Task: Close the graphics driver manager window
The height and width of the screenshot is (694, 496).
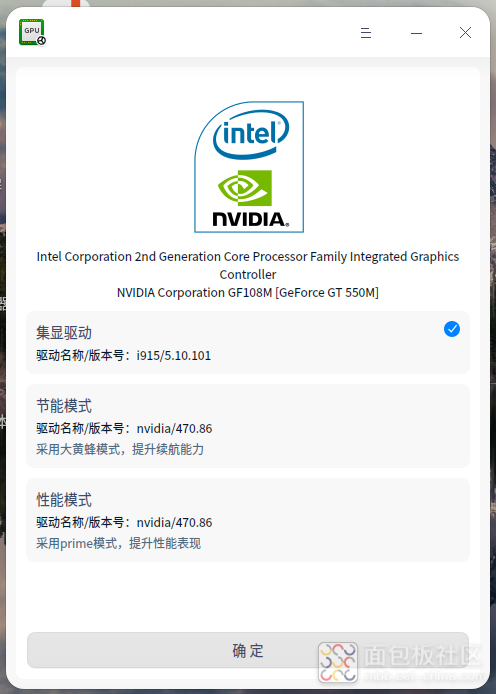Action: click(x=465, y=33)
